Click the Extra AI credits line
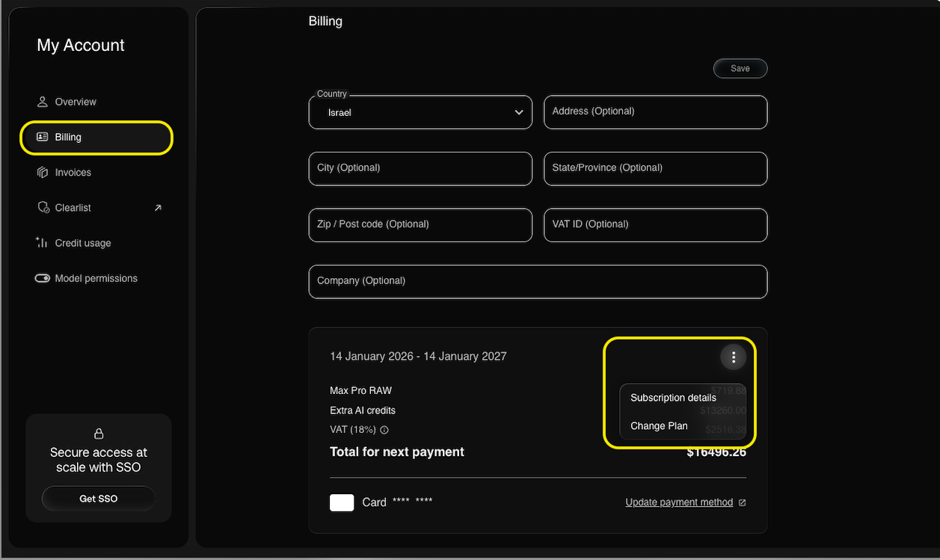 tap(363, 410)
